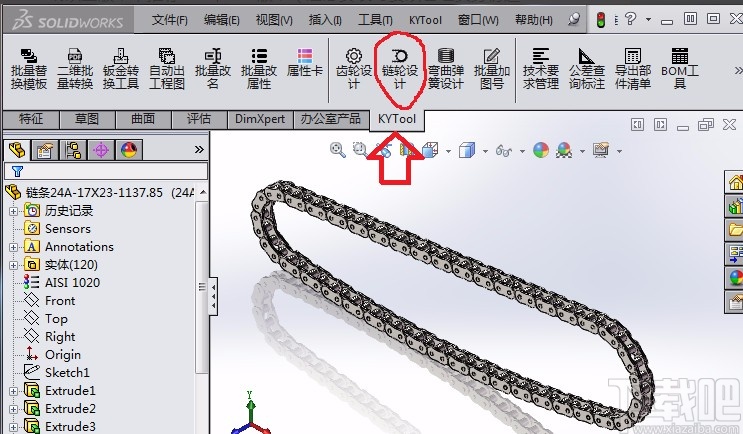This screenshot has width=743, height=434.
Task: Open the 插入(I) menu
Action: coord(325,20)
